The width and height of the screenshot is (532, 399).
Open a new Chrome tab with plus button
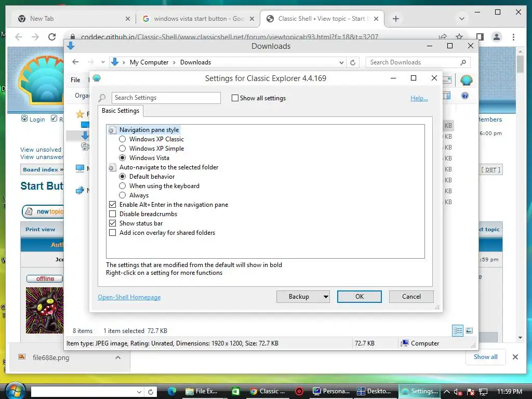395,19
